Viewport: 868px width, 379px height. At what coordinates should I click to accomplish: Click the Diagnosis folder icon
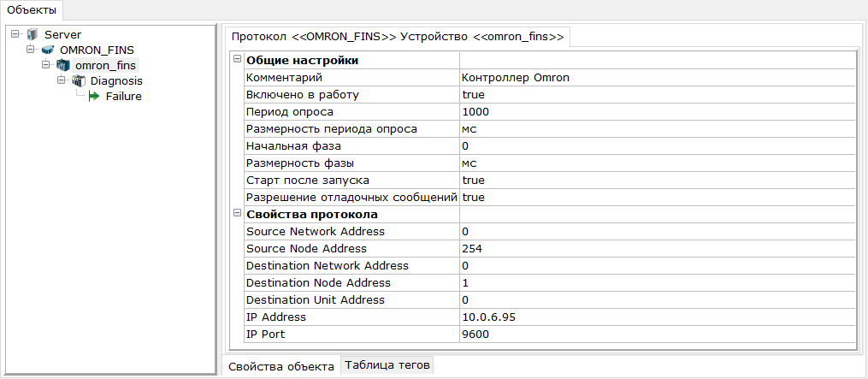79,80
